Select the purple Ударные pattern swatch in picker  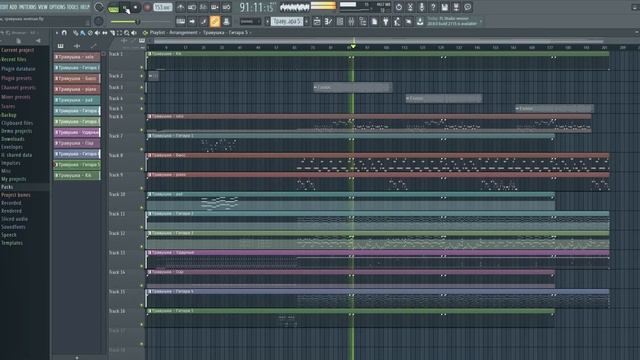tap(77, 132)
